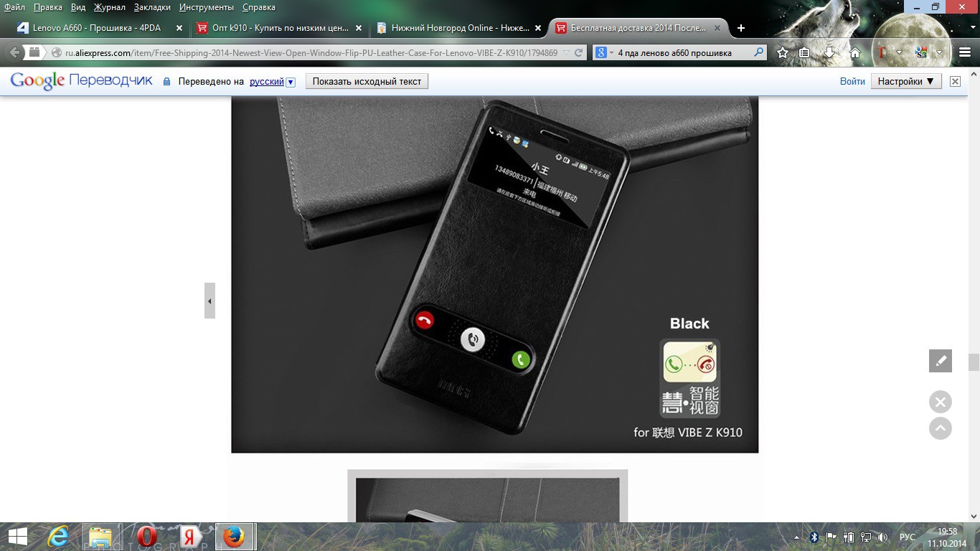Click the Firefox taskbar icon
This screenshot has width=980, height=551.
click(x=234, y=537)
